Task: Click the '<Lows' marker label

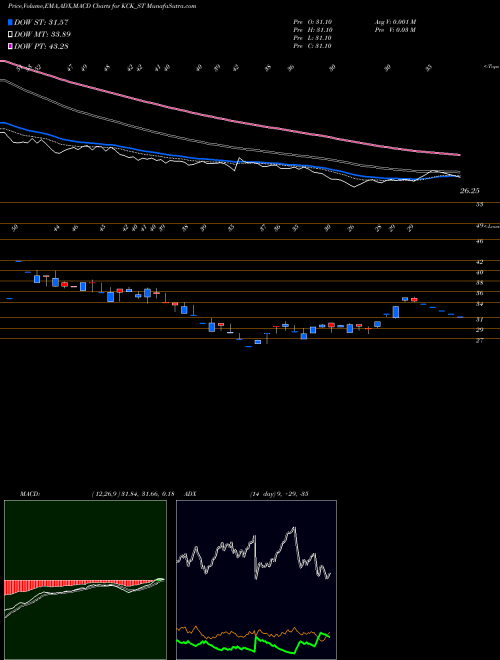Action: 491,226
